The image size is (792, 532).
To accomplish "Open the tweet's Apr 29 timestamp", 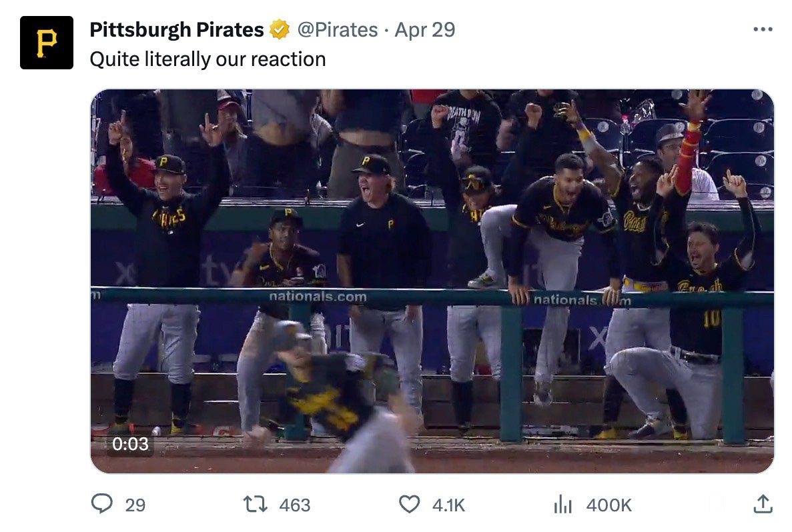I will [x=424, y=30].
